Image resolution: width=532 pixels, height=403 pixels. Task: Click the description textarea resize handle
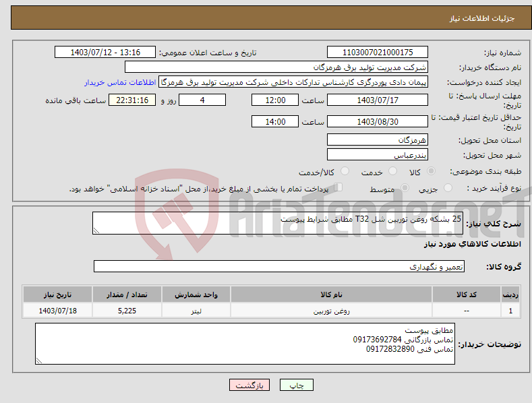(x=96, y=230)
